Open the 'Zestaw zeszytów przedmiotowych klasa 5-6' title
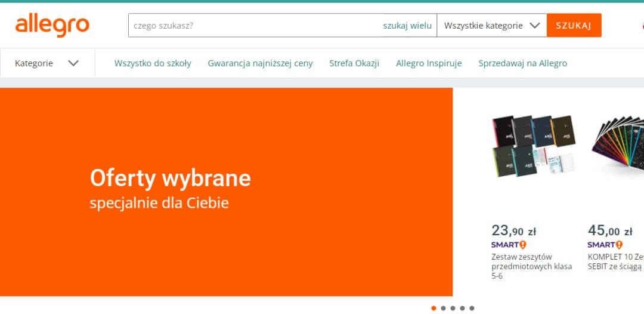The width and height of the screenshot is (644, 314). tap(531, 266)
